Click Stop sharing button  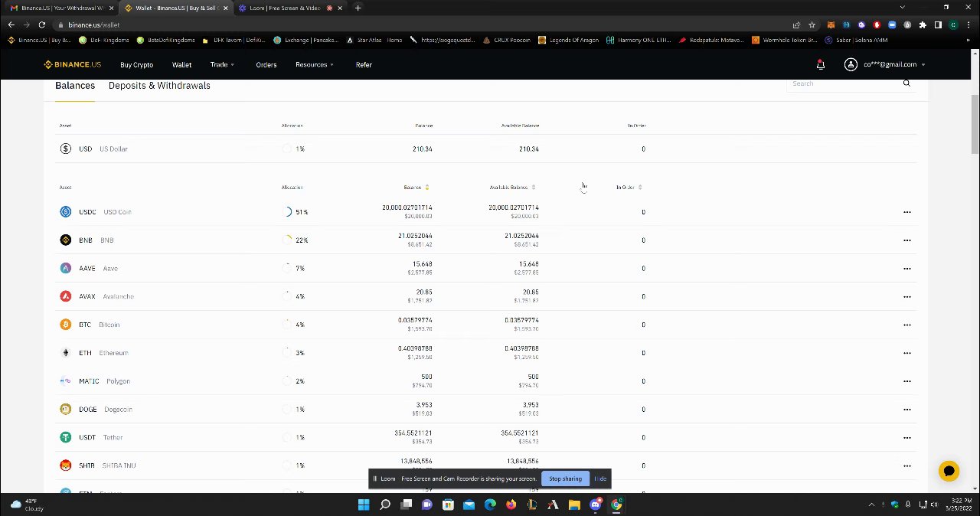point(565,478)
